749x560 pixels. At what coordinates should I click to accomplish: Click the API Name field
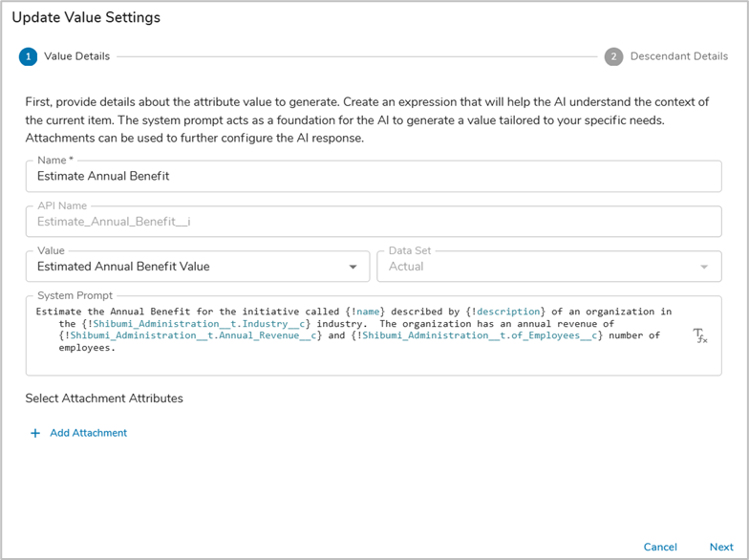[x=373, y=222]
